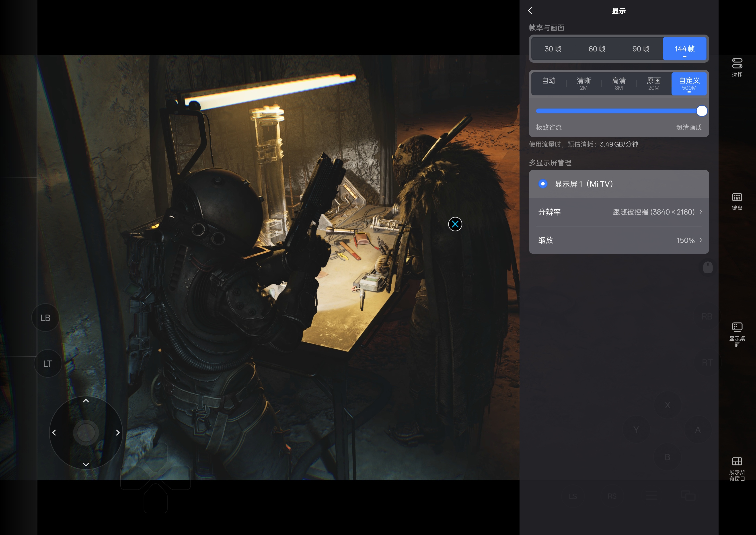This screenshot has height=535, width=756.
Task: Click 极致省流 slider label
Action: pyautogui.click(x=549, y=127)
